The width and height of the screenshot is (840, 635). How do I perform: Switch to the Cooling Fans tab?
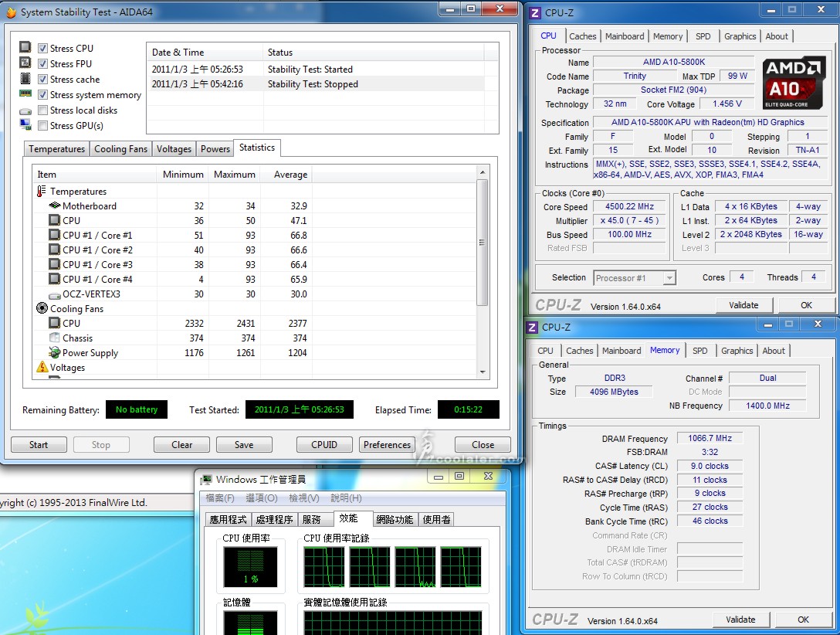(x=120, y=149)
